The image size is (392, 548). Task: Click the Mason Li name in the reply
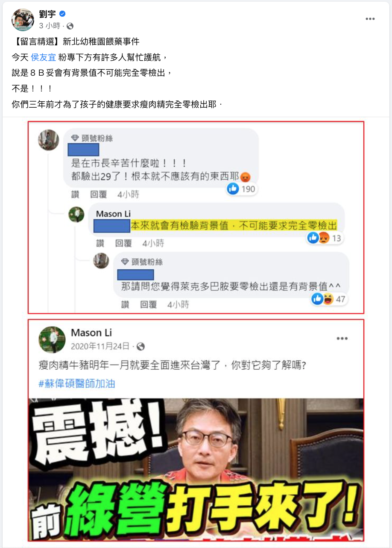coord(113,213)
